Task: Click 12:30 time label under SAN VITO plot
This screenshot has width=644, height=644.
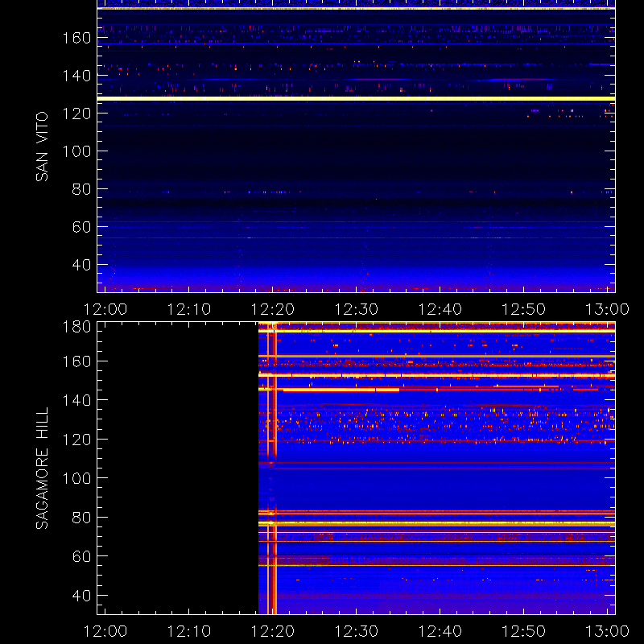Action: (357, 309)
